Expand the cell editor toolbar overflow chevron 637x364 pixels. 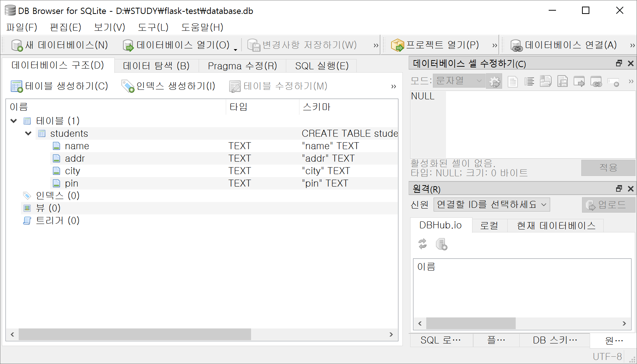(x=631, y=81)
